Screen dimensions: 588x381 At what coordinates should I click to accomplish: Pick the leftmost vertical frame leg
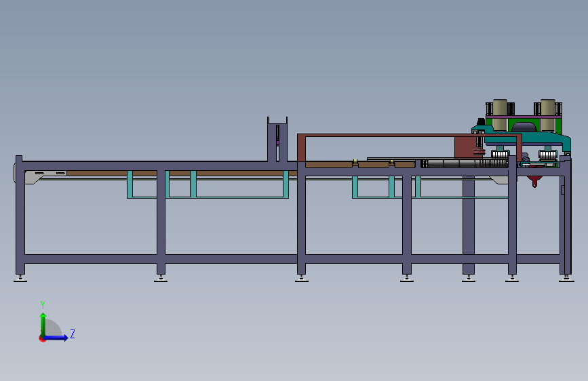(x=20, y=215)
